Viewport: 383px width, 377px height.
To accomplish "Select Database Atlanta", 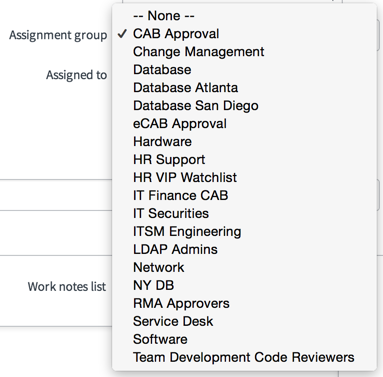I will coord(244,88).
